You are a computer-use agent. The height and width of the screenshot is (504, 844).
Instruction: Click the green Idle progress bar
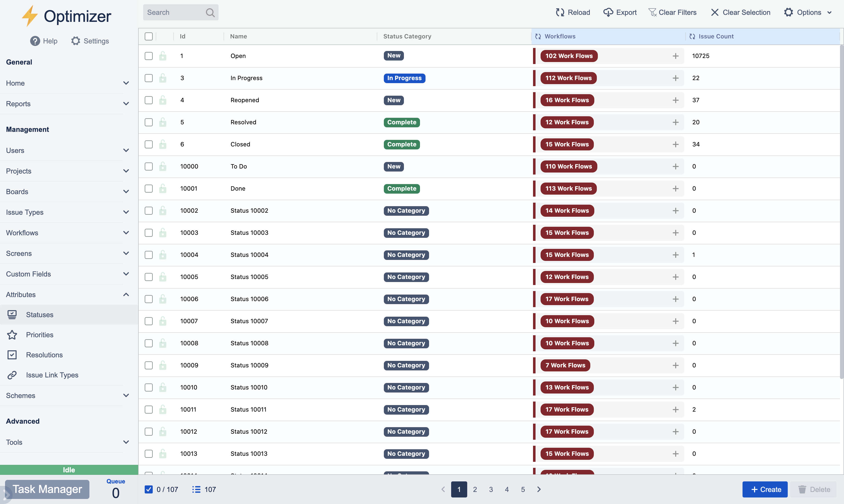69,470
